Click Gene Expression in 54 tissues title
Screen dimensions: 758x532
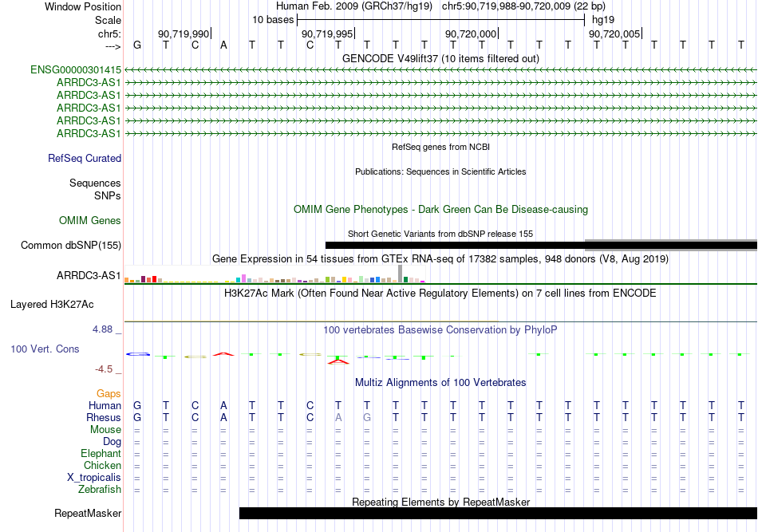[x=440, y=259]
